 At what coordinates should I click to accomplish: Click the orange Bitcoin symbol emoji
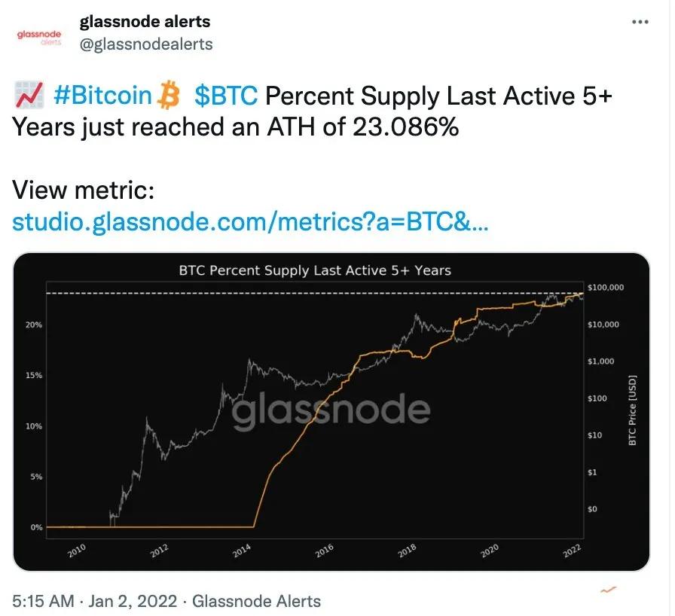click(x=168, y=95)
